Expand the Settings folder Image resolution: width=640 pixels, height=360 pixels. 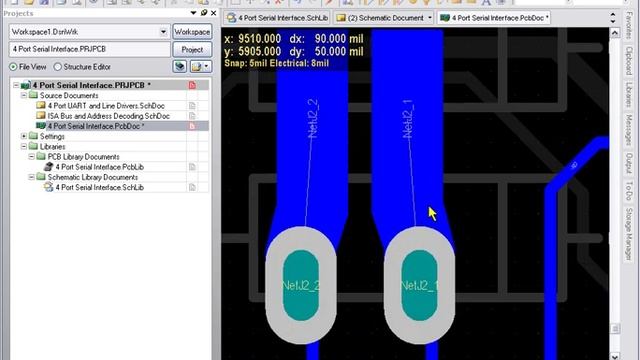(24, 136)
